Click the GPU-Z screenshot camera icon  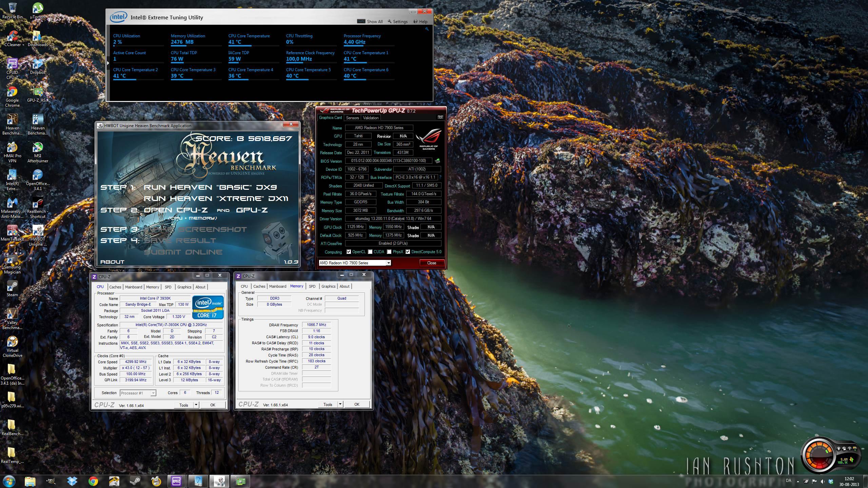point(440,117)
